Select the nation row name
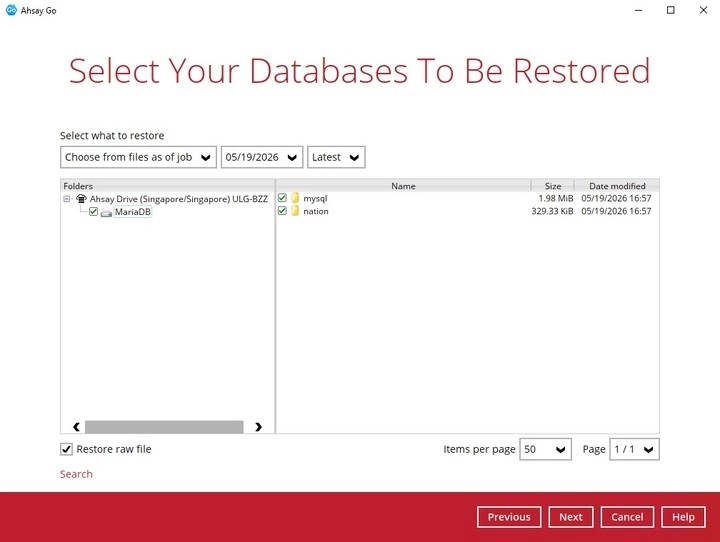The height and width of the screenshot is (542, 720). coord(316,211)
